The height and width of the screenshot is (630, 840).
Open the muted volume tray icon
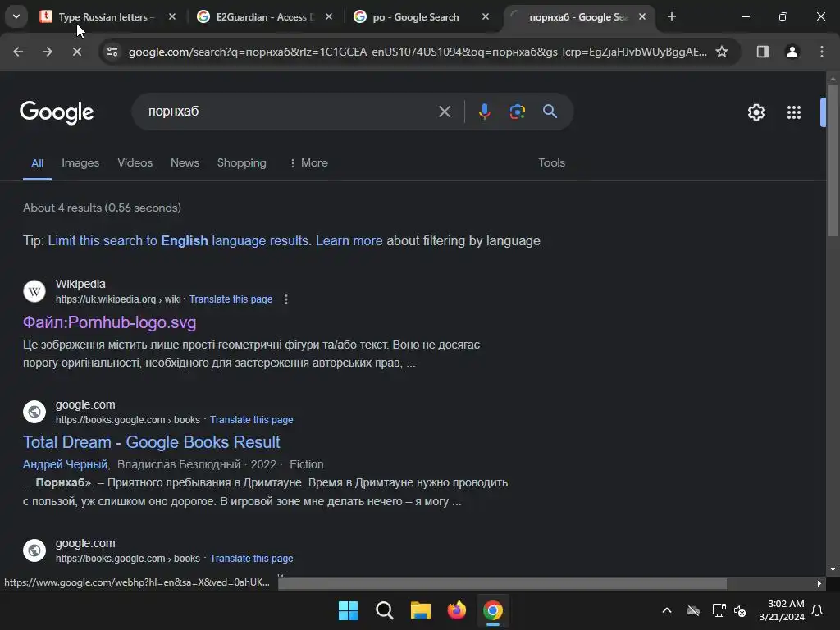coord(740,610)
